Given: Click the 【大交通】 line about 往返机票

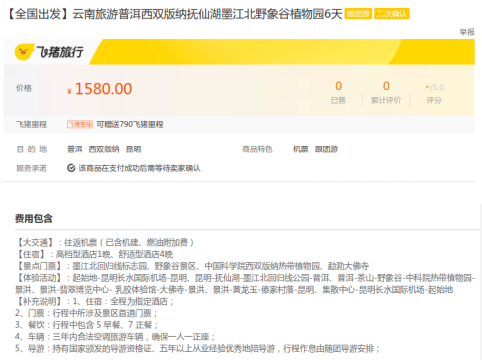Looking at the screenshot, I should coord(105,242).
